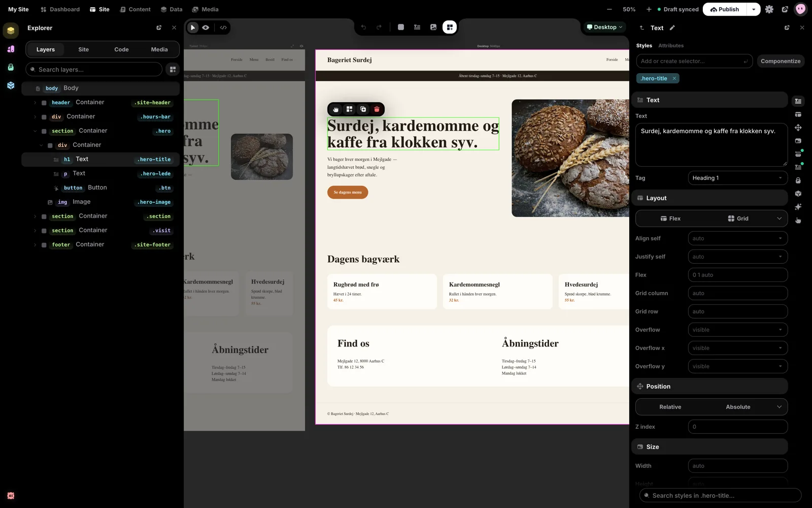Collapse the section .hero layer

(x=35, y=131)
